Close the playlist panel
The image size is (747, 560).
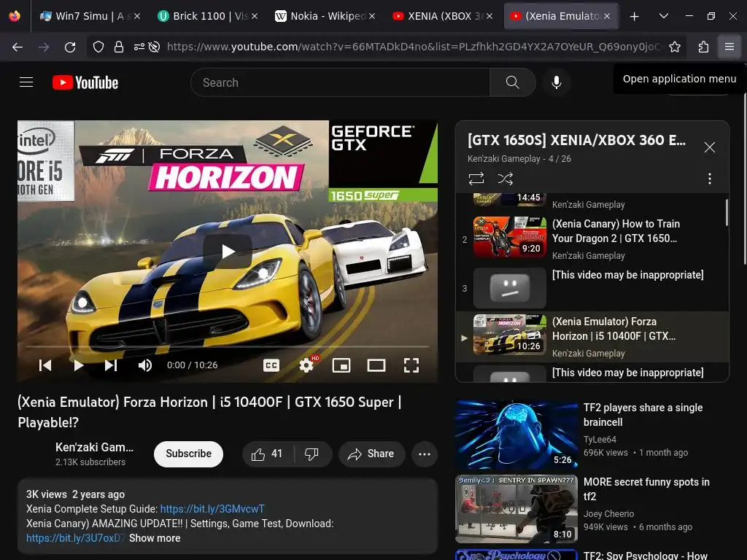(709, 147)
